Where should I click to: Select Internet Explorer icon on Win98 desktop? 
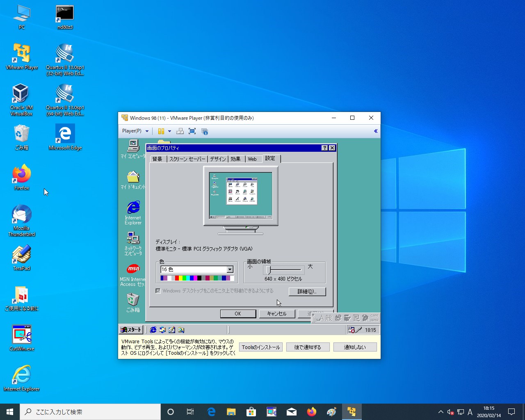coord(133,213)
